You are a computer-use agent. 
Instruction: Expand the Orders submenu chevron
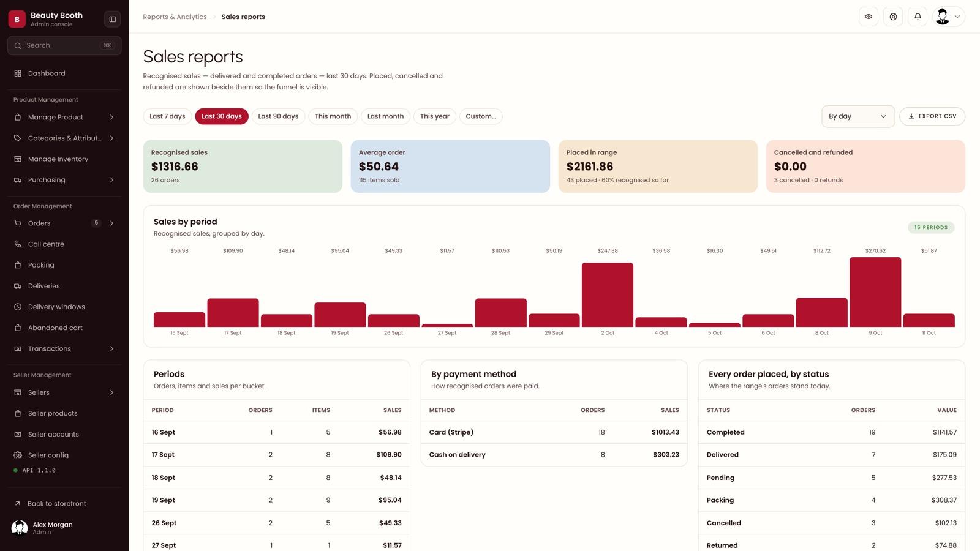[111, 223]
